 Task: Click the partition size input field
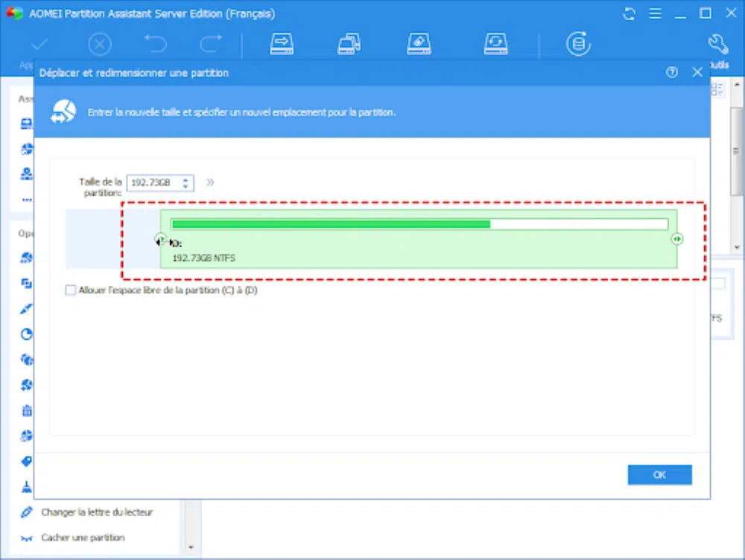coord(155,183)
